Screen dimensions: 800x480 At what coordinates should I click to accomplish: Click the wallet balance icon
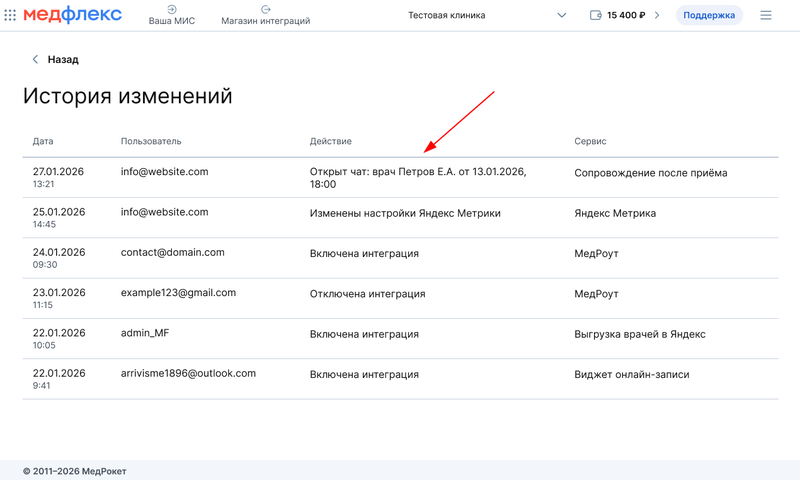(x=595, y=15)
